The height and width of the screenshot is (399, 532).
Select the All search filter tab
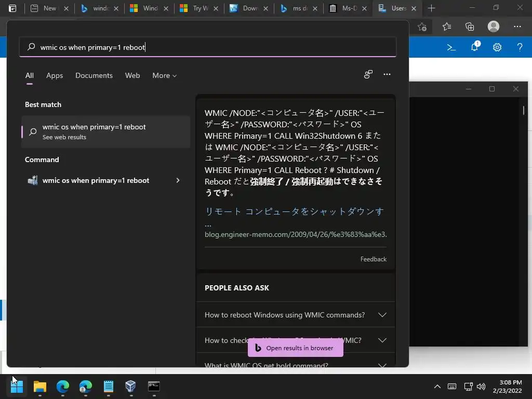tap(30, 75)
